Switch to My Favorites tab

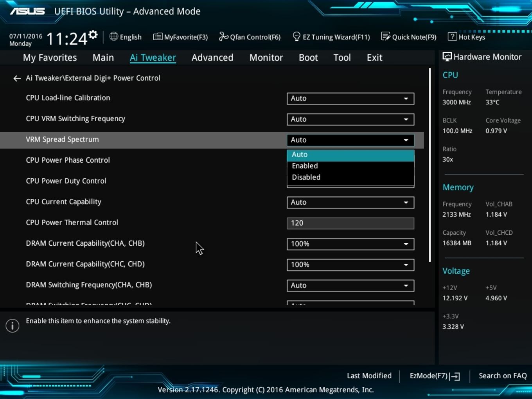(50, 58)
